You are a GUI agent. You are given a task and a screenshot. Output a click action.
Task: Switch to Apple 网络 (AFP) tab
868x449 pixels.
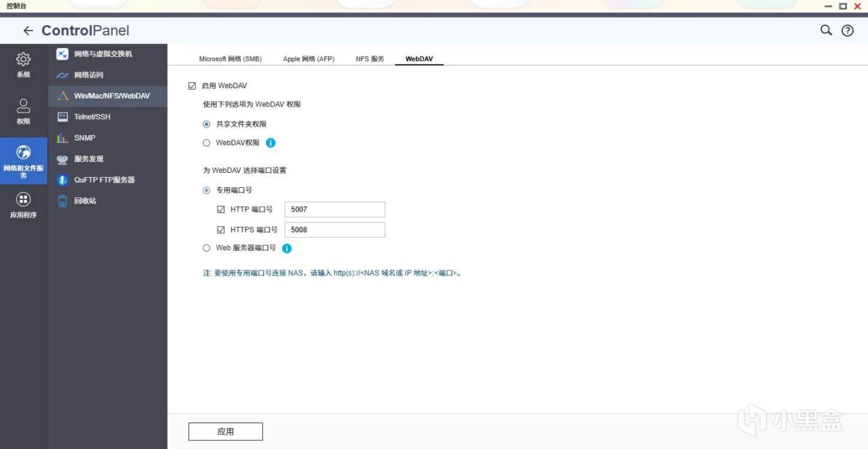click(x=309, y=59)
